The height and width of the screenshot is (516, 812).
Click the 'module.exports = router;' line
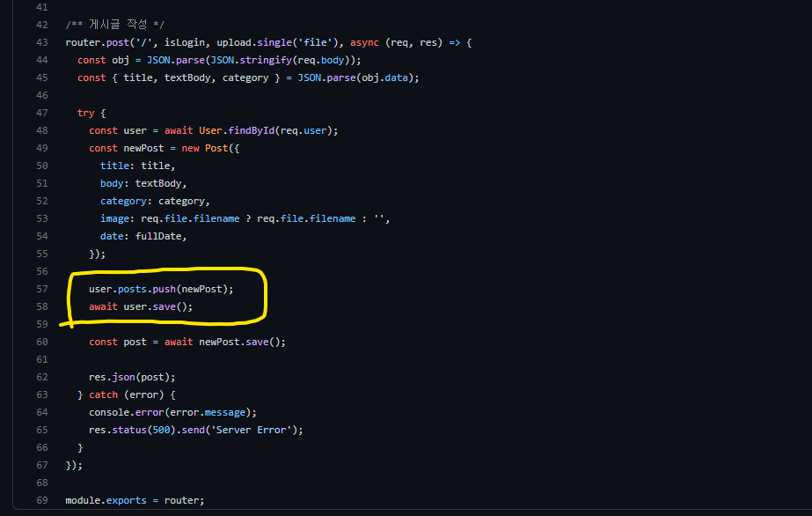tap(135, 500)
